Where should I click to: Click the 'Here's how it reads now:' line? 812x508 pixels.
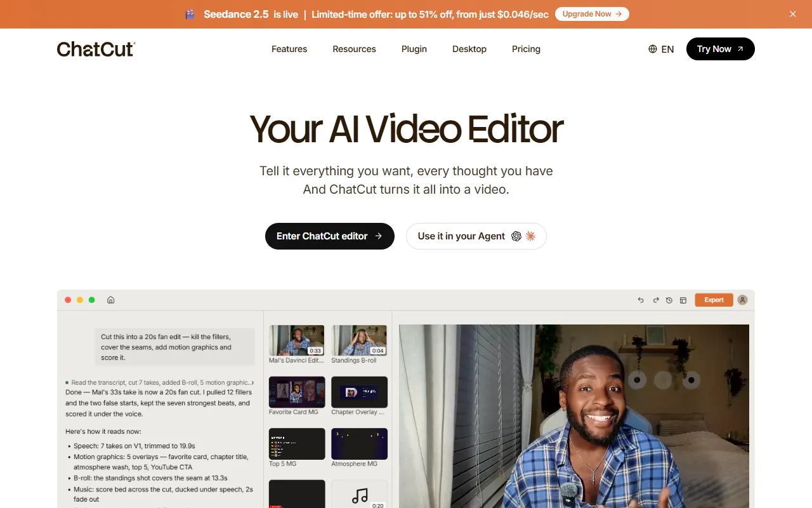click(103, 431)
